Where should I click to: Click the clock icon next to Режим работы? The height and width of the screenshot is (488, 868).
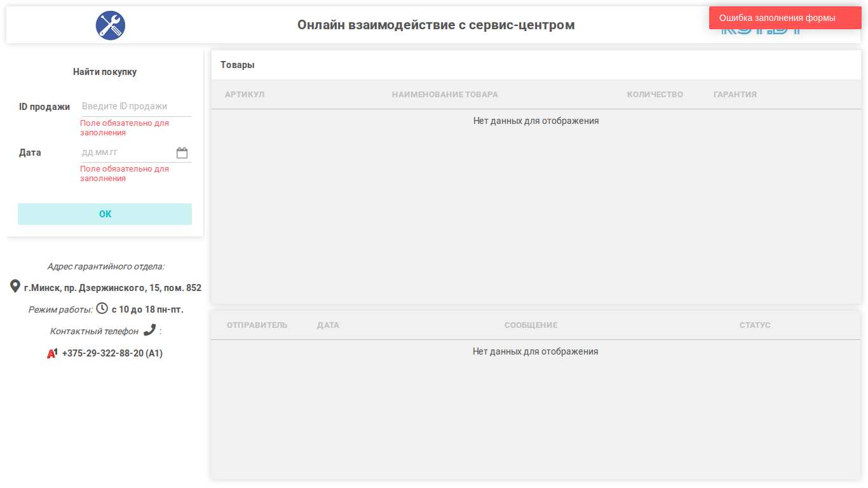click(102, 308)
